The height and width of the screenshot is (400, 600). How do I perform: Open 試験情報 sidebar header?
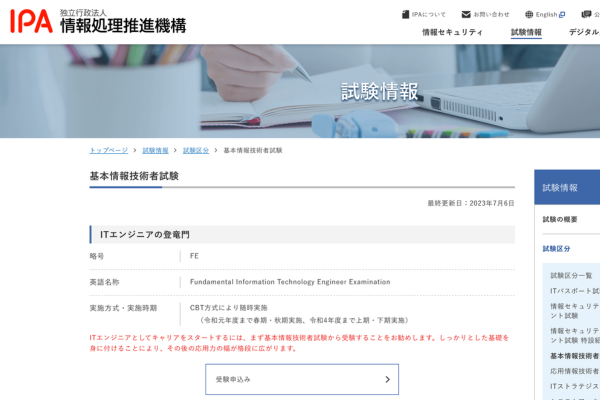click(567, 188)
